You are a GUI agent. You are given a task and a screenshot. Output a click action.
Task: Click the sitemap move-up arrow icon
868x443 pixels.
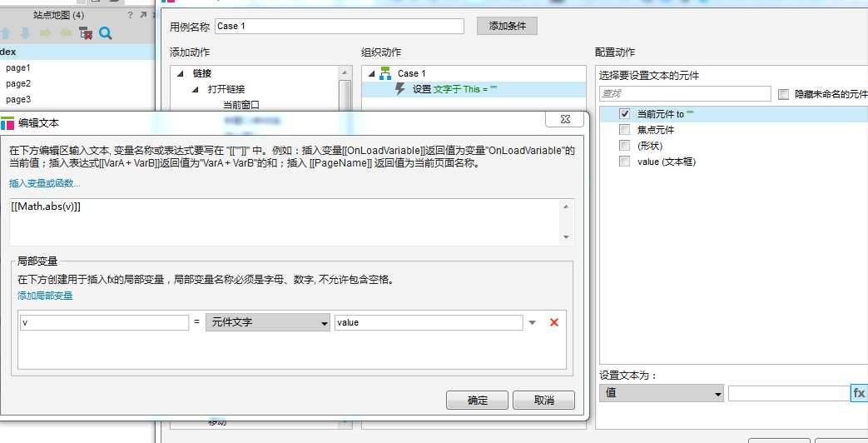pos(6,33)
